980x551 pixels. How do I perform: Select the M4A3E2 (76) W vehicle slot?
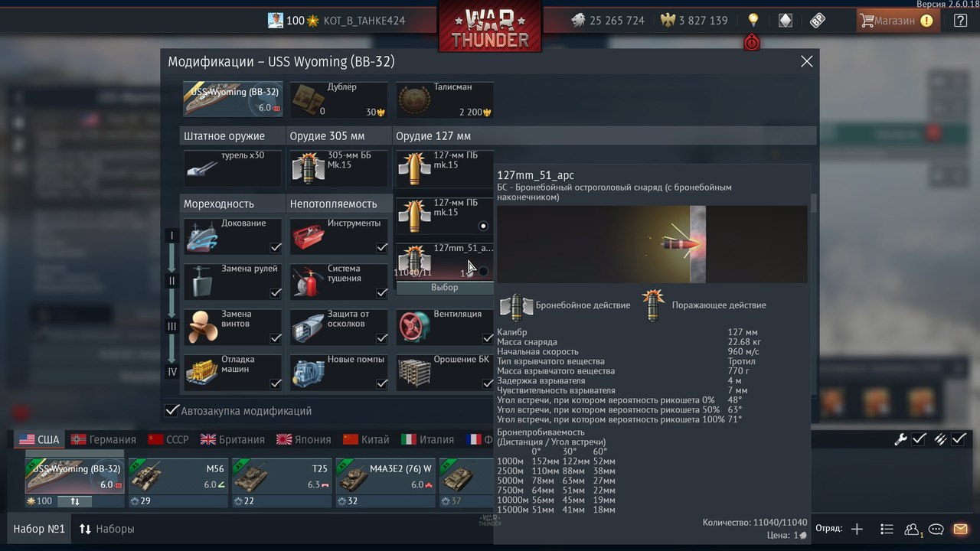pyautogui.click(x=385, y=476)
